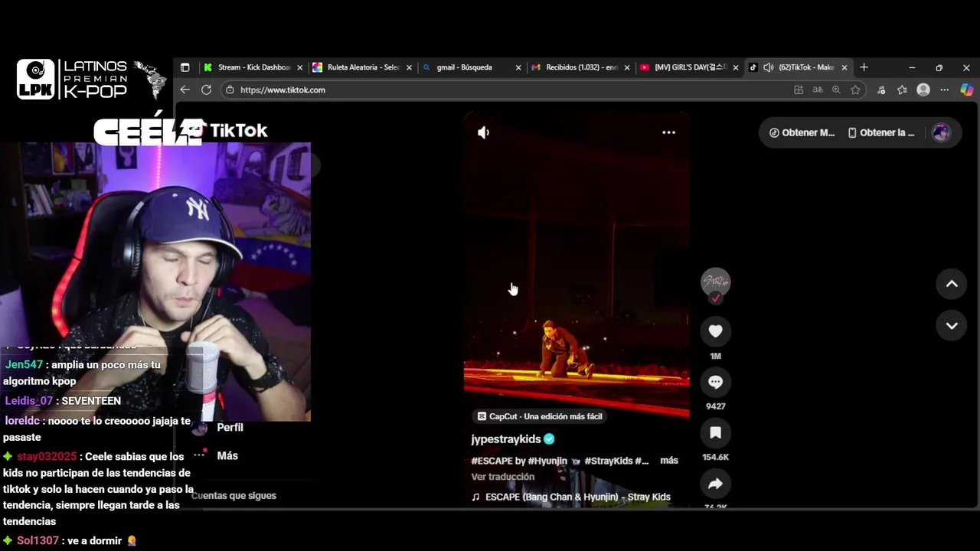This screenshot has height=551, width=980.
Task: Click the Obtener M... button
Action: coord(802,132)
